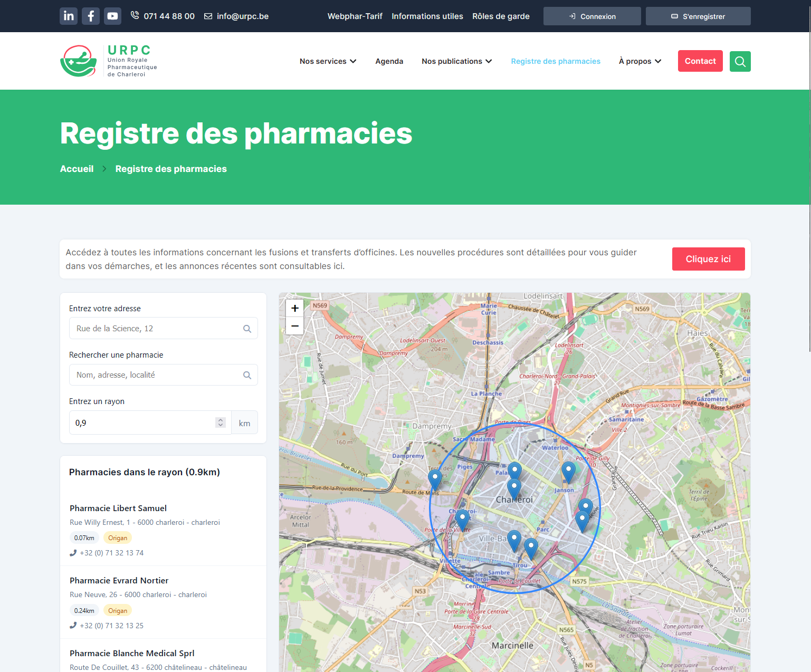Open the YouTube social icon
This screenshot has height=672, width=811.
[x=112, y=16]
